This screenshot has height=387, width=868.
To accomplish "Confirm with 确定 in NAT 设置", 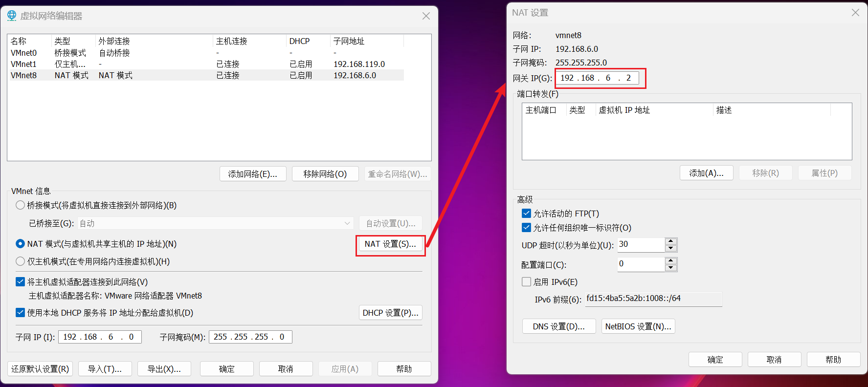I will tap(715, 360).
